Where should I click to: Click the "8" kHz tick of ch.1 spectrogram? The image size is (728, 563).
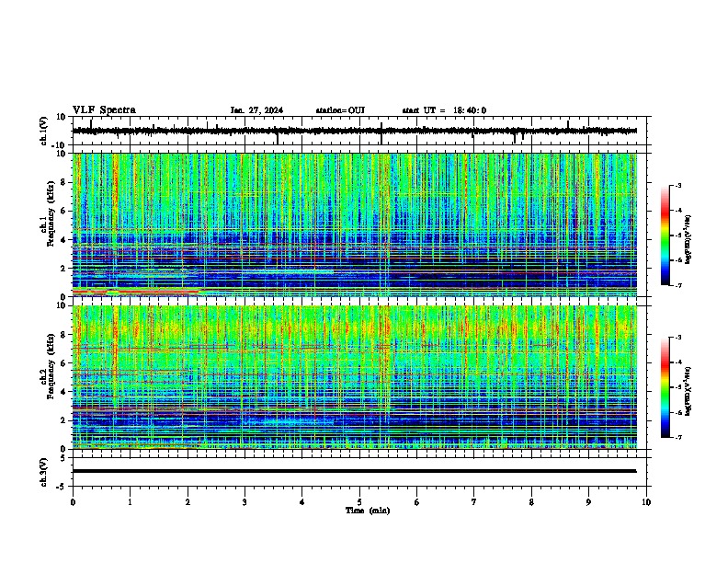pyautogui.click(x=63, y=182)
